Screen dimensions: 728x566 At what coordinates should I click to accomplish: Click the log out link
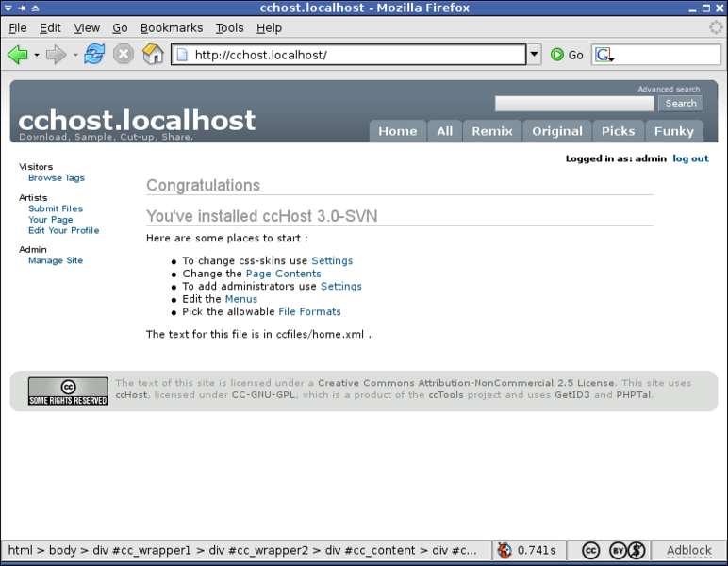[691, 158]
